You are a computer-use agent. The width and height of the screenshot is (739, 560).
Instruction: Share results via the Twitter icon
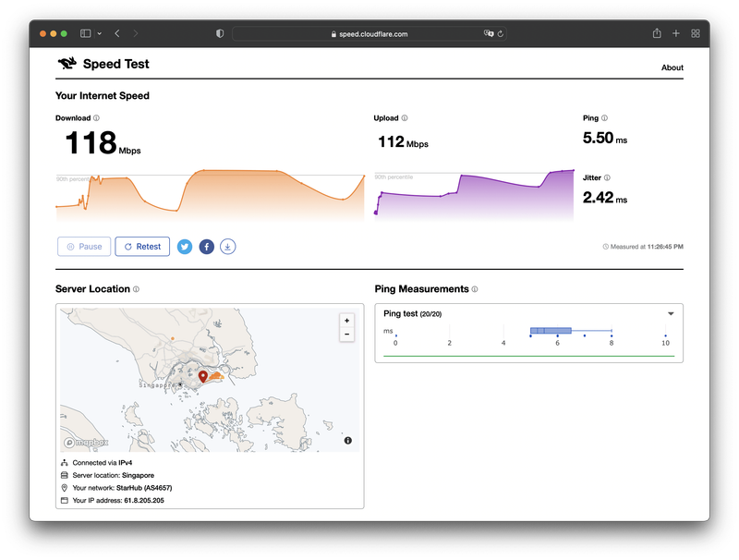pos(185,247)
